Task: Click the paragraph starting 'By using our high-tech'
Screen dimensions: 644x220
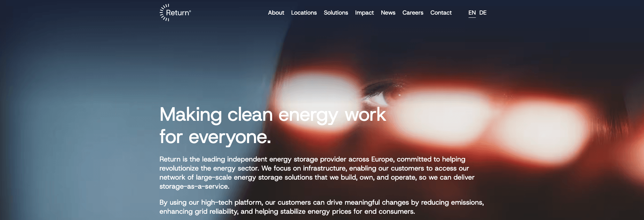Action: tap(321, 207)
